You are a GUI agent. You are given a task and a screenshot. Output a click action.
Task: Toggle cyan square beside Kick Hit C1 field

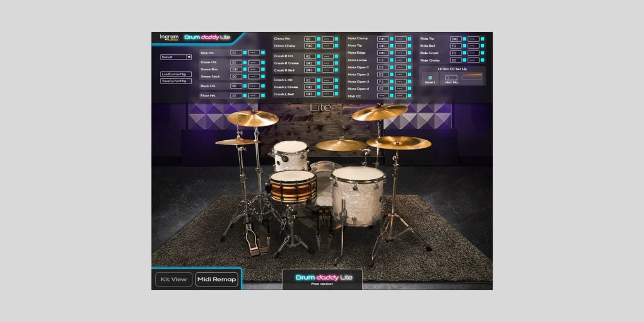click(x=245, y=53)
